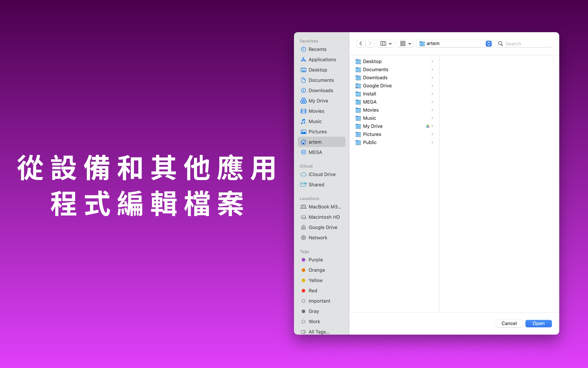Click the Cancel button
This screenshot has height=368, width=588.
(509, 323)
